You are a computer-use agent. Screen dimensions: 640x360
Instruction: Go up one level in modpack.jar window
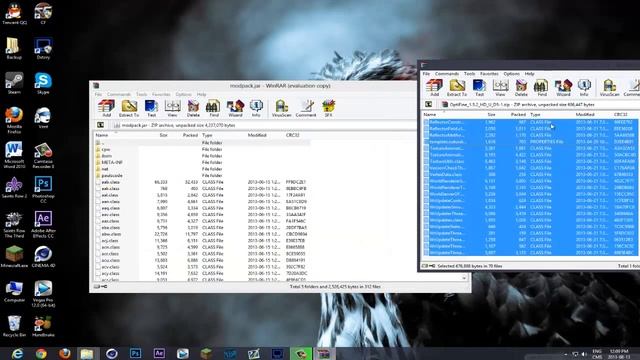tap(100, 125)
